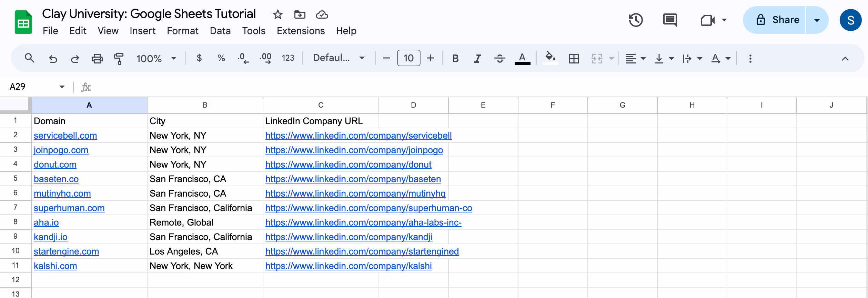The height and width of the screenshot is (298, 868).
Task: Open the font family Default dropdown
Action: point(339,58)
